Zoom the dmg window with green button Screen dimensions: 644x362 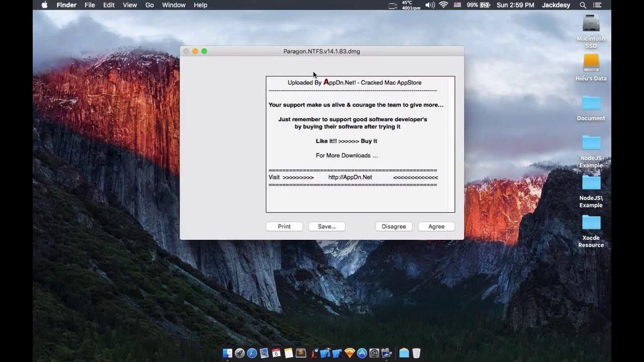pyautogui.click(x=204, y=51)
